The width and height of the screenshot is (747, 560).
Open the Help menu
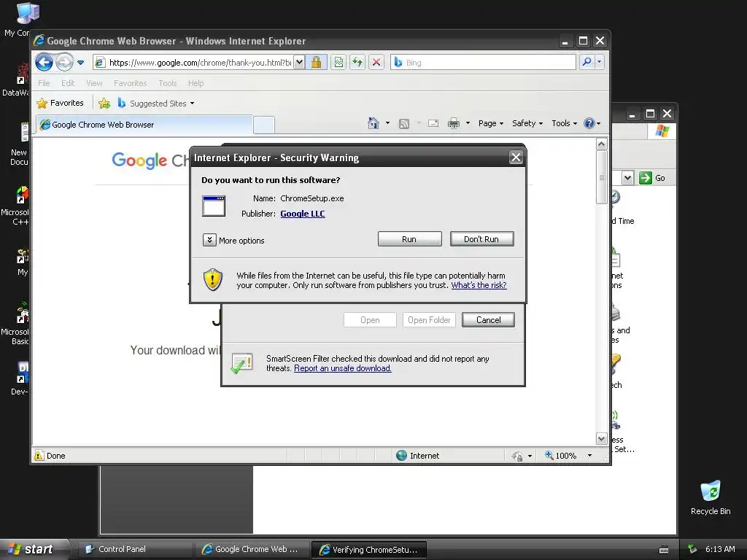click(196, 83)
